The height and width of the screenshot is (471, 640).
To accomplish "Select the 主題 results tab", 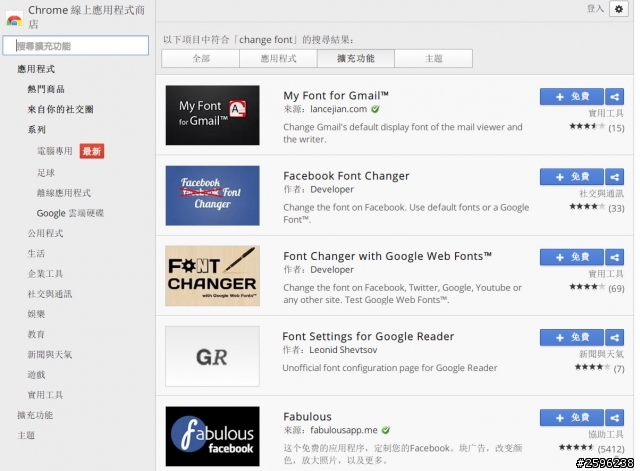I will coord(434,58).
